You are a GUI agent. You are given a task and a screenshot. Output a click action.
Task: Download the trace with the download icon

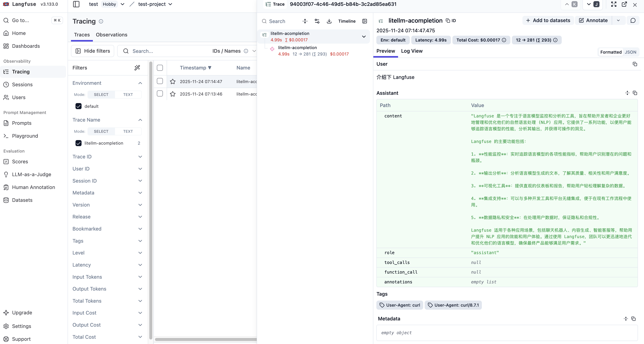pos(329,21)
